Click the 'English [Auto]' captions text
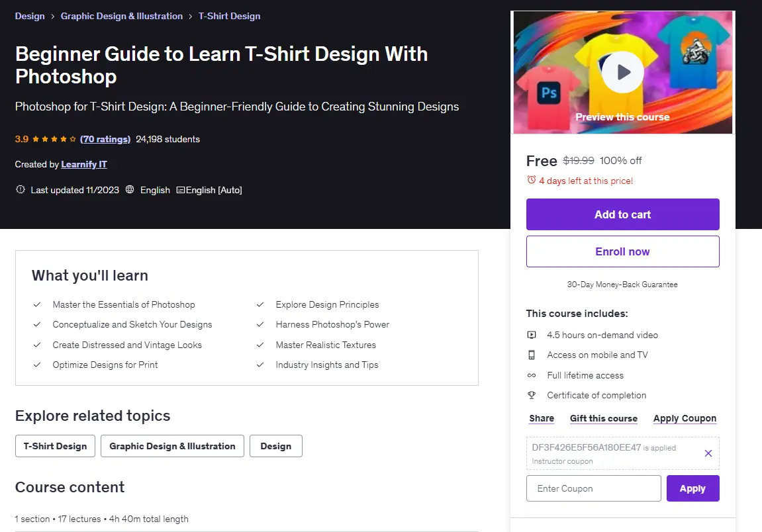The width and height of the screenshot is (762, 532). (x=214, y=190)
